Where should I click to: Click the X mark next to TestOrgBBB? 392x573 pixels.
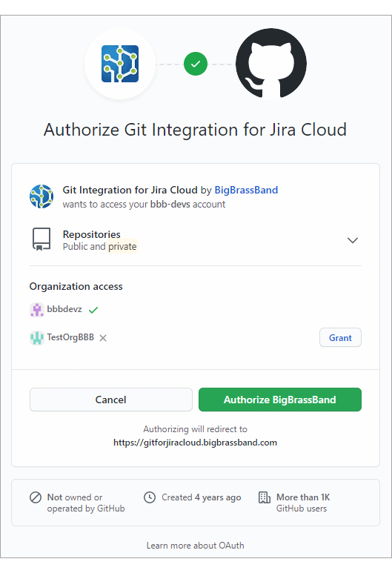103,338
